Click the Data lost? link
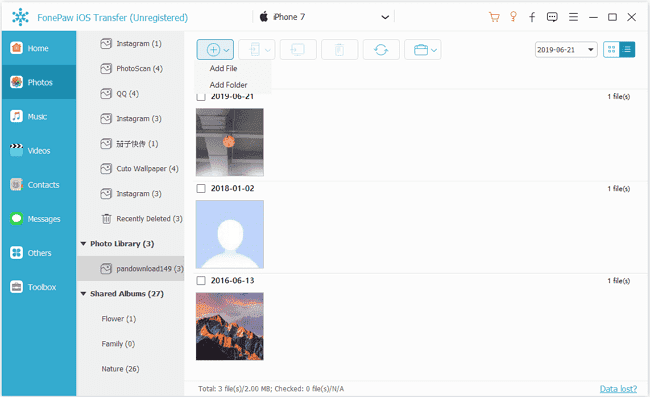 click(618, 389)
